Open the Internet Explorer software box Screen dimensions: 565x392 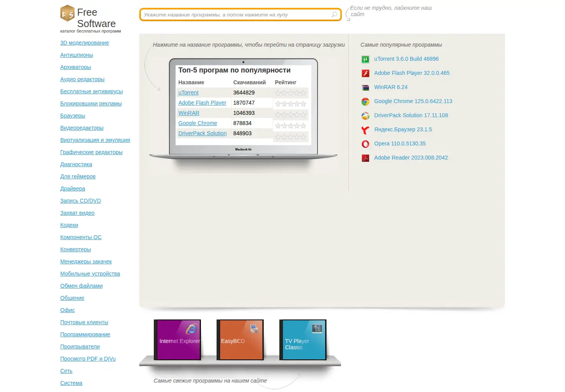coord(177,339)
